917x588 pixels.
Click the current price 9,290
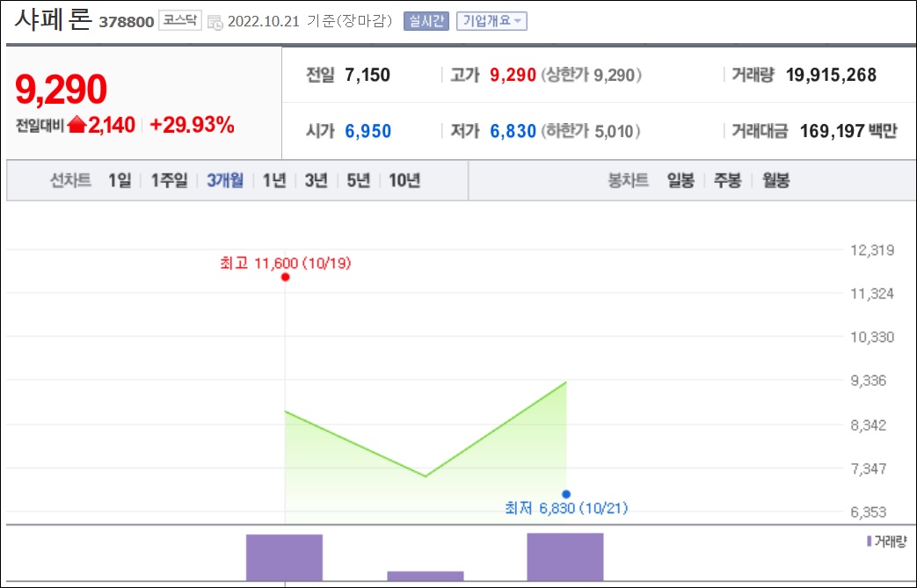point(61,90)
